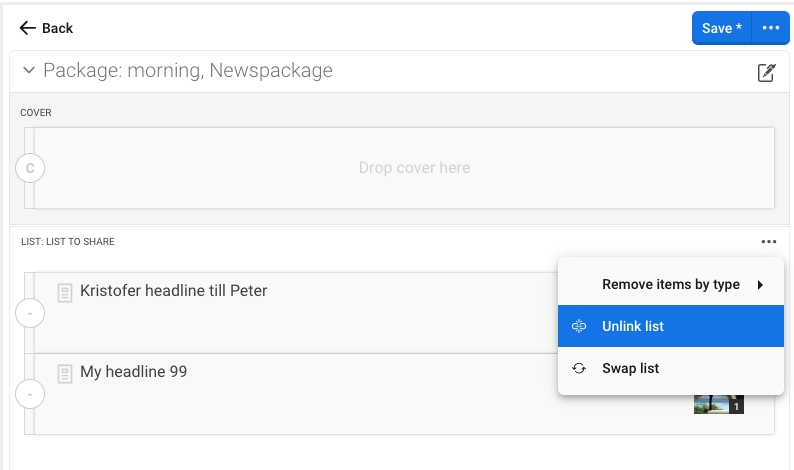Expand the Remove items by type submenu arrow
794x470 pixels.
[x=760, y=285]
